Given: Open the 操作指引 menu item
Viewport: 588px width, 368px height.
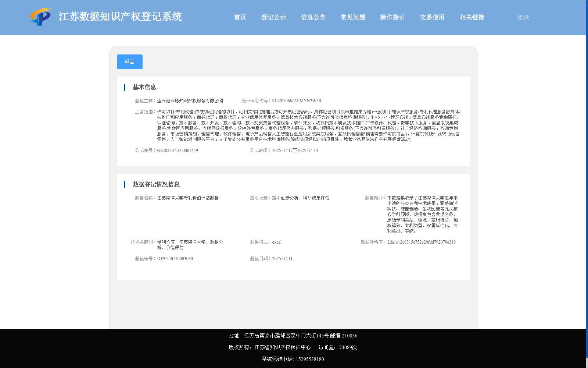Looking at the screenshot, I should point(392,17).
